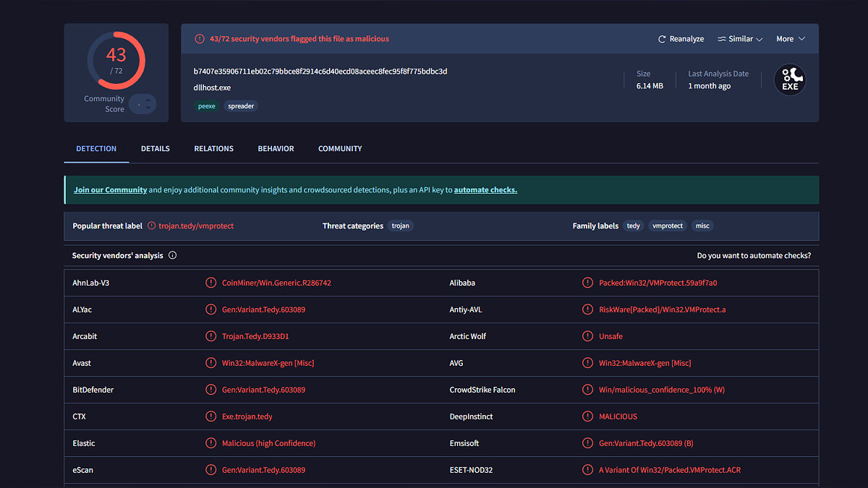Click the 43/72 detection score gauge

click(116, 60)
